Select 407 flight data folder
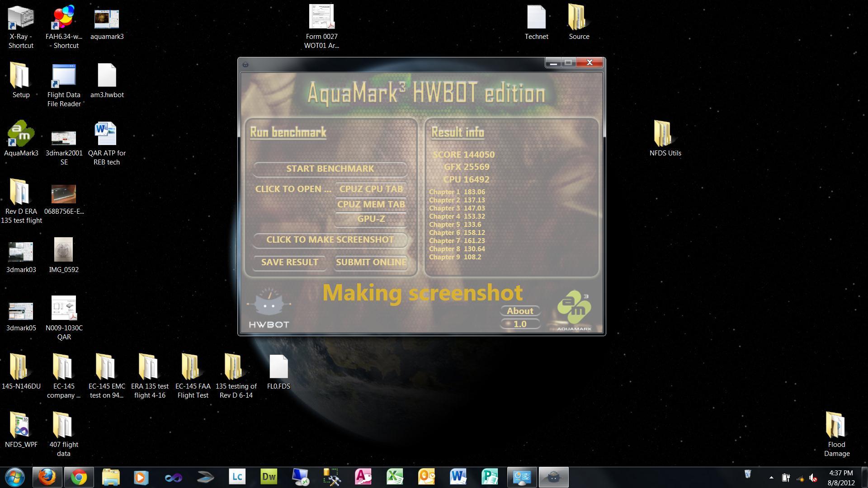This screenshot has height=488, width=868. pyautogui.click(x=64, y=435)
